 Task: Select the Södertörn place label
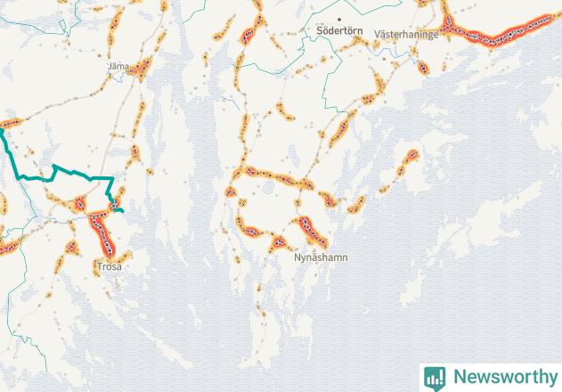point(339,31)
